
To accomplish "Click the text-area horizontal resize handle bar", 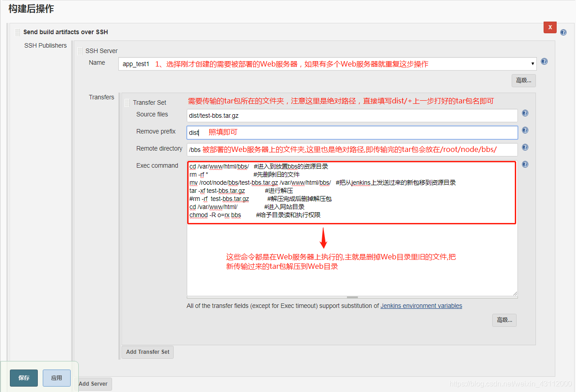I will 352,297.
